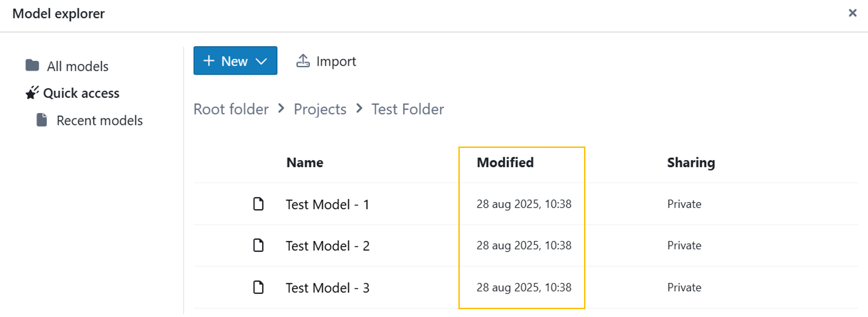
Task: Close the Model explorer dialog
Action: click(852, 13)
